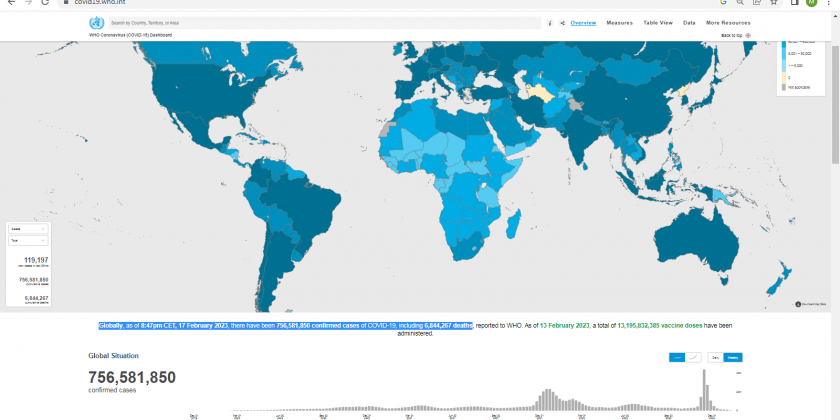Open the Measures tab
840x420 pixels.
619,22
